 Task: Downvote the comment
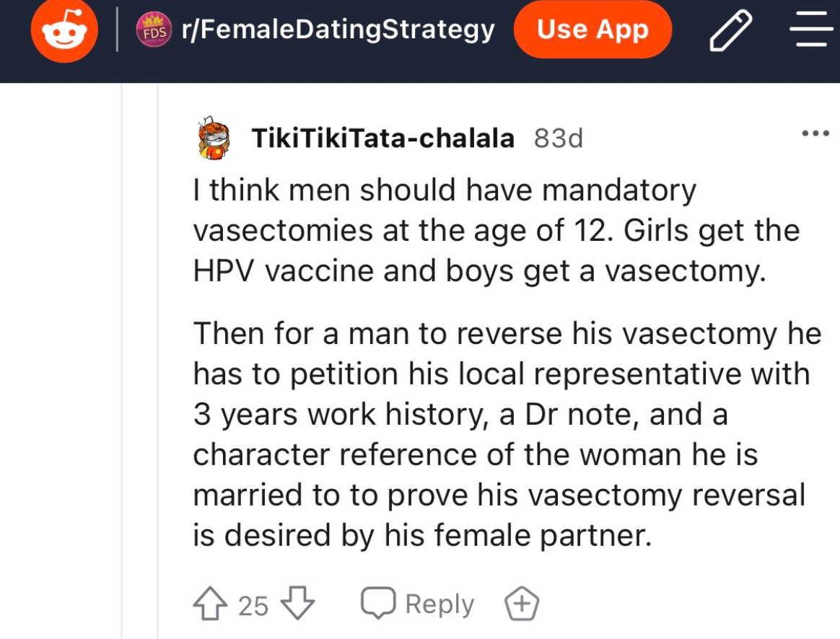click(298, 603)
